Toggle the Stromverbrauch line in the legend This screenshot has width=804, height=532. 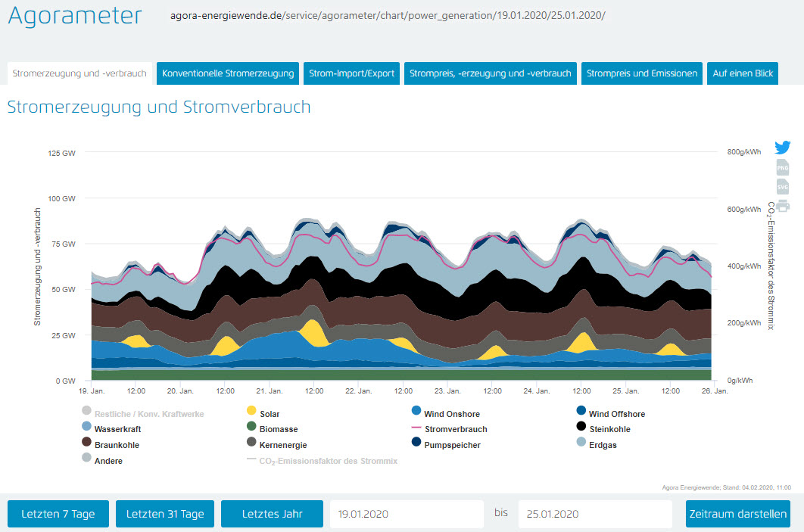(455, 429)
